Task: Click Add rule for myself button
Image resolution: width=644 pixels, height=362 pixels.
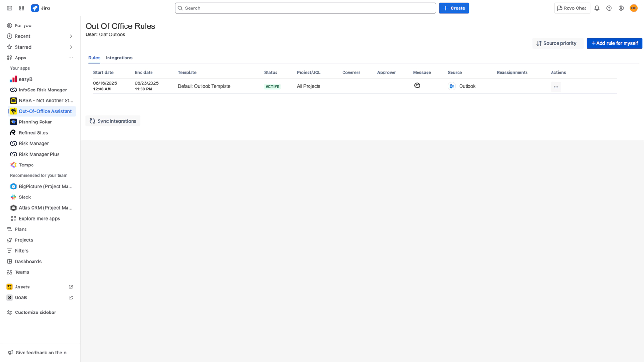Action: (x=614, y=43)
